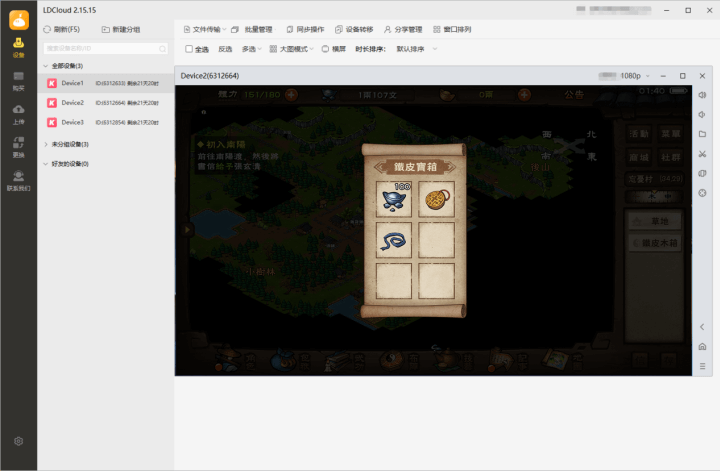Click volume up icon in device toolbar
Viewport: 720px width, 471px height.
[x=702, y=95]
